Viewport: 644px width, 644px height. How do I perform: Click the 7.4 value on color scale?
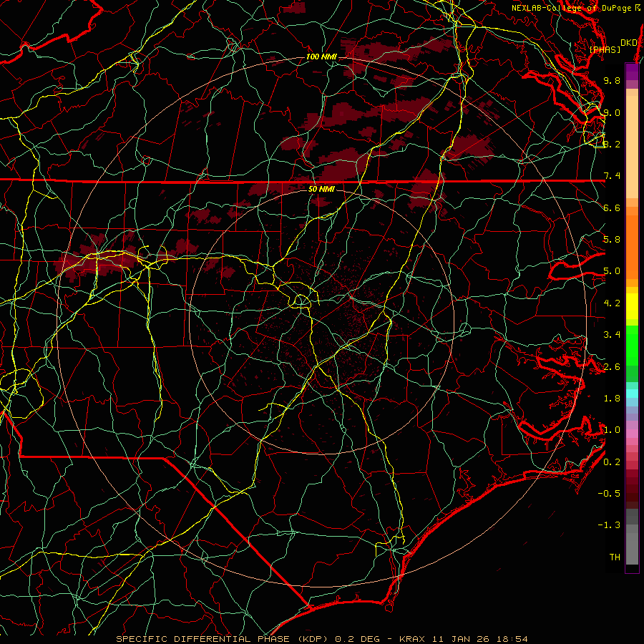[612, 176]
